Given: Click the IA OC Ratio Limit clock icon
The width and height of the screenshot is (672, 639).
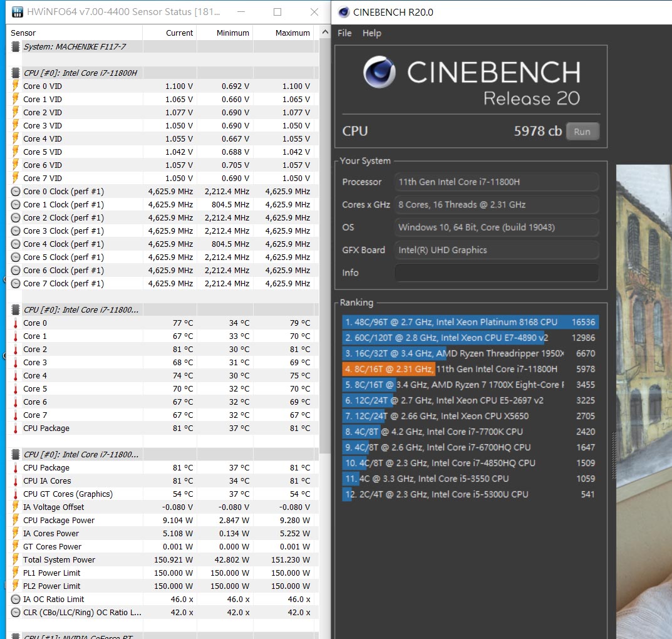Looking at the screenshot, I should click(x=16, y=599).
